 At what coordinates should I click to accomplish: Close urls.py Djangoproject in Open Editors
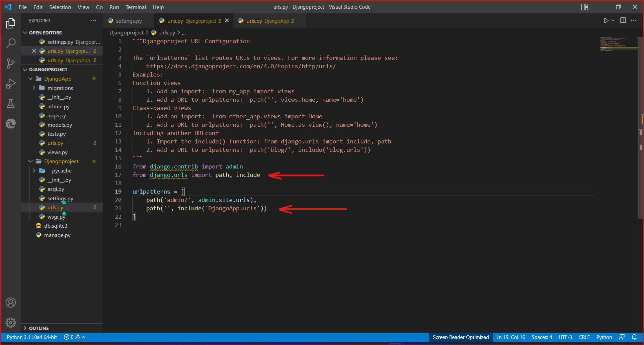pyautogui.click(x=34, y=51)
